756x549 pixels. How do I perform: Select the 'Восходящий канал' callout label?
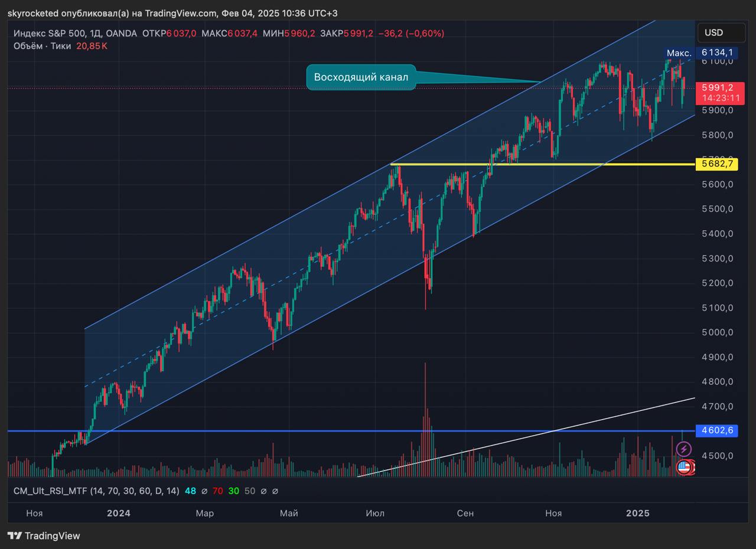(361, 77)
